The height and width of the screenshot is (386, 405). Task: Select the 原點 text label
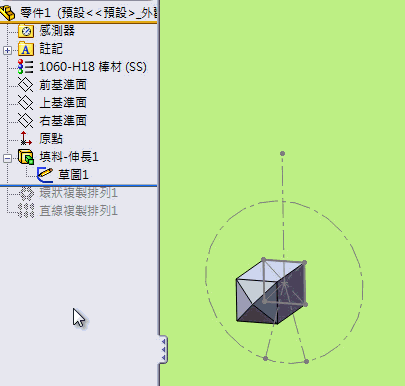51,139
